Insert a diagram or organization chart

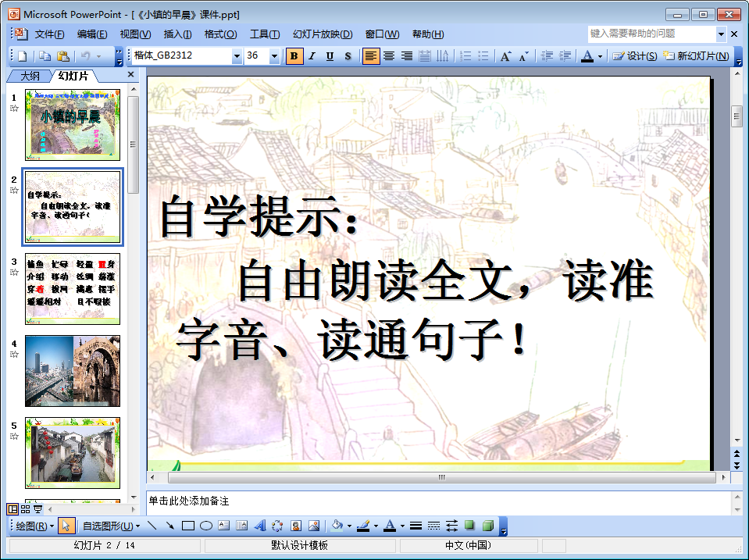pyautogui.click(x=277, y=526)
